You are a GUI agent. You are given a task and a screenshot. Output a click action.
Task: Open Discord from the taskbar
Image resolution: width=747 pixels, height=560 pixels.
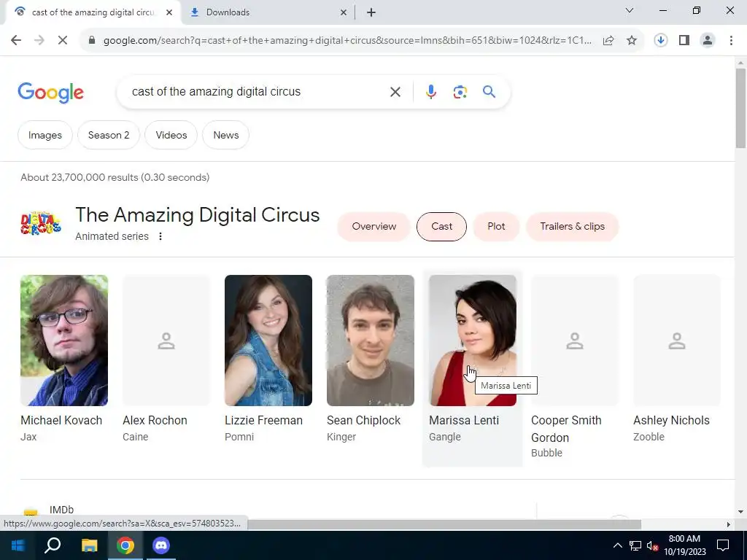[161, 545]
